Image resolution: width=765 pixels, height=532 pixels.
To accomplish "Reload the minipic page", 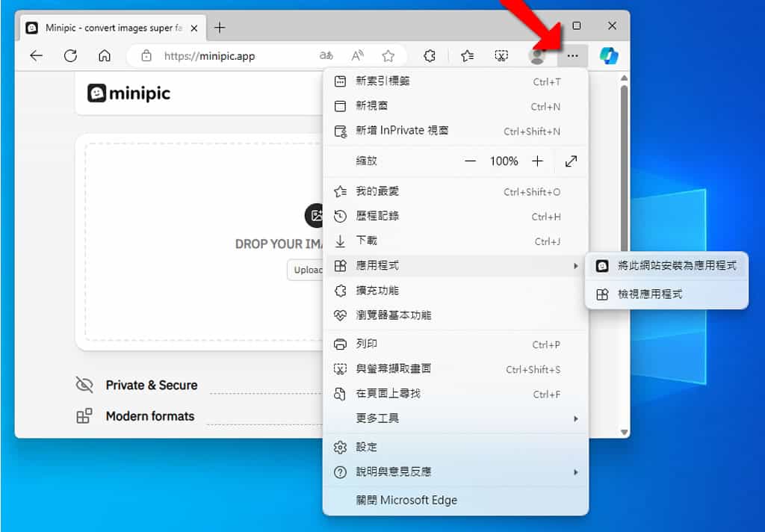I will click(70, 55).
